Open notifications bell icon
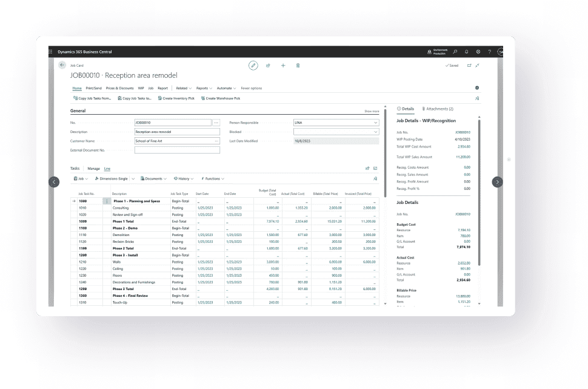 pyautogui.click(x=467, y=52)
